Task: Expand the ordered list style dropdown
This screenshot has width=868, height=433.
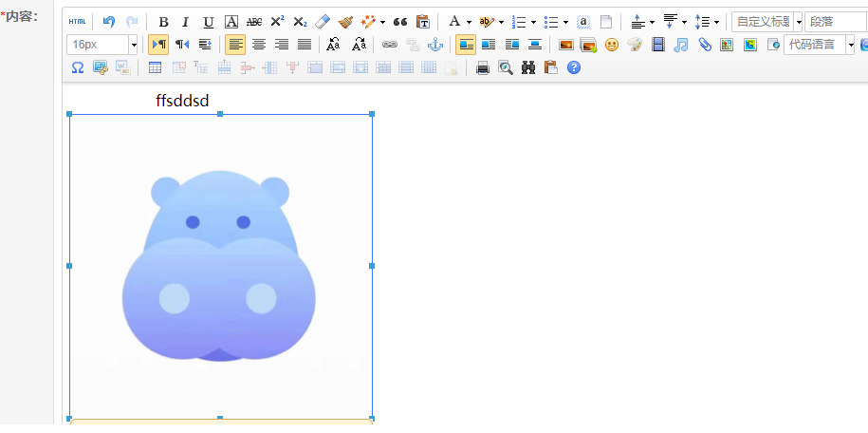Action: click(533, 22)
